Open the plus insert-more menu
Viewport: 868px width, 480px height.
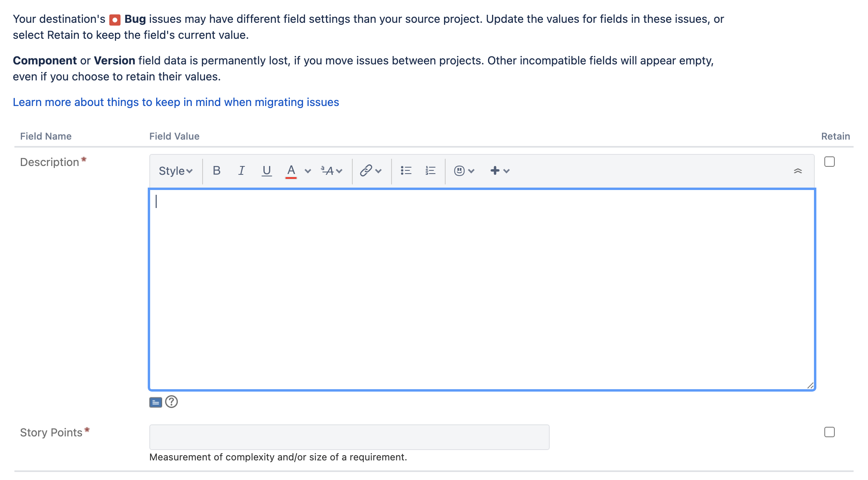(500, 171)
